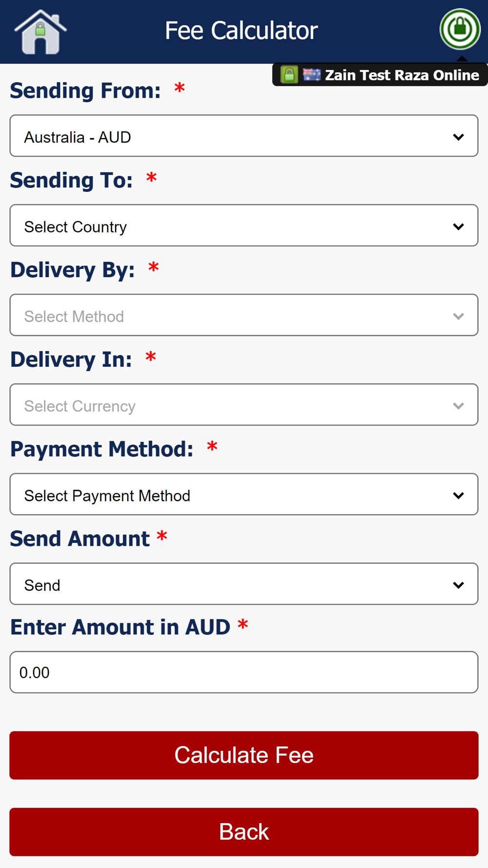
Task: Click the small green padlock in tooltip
Action: click(x=289, y=75)
